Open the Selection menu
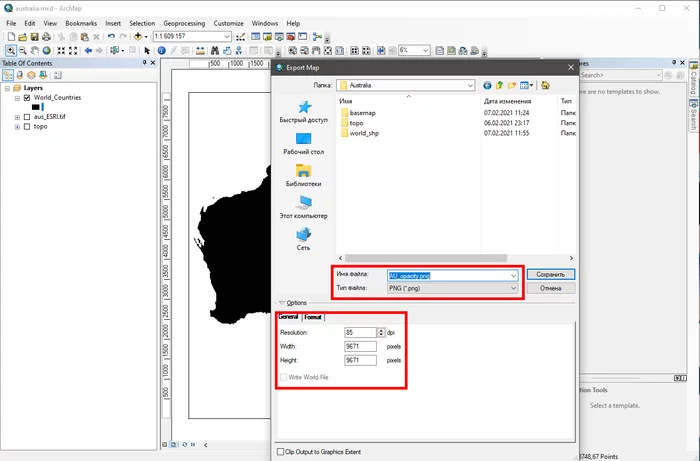Viewport: 700px width, 461px height. coord(142,23)
